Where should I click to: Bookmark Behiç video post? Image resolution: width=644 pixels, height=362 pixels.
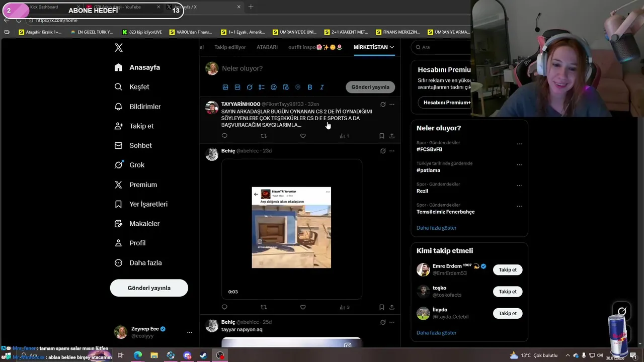(x=382, y=307)
